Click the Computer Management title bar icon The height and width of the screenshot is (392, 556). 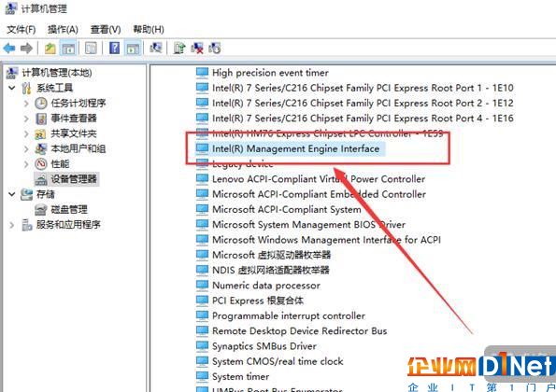pyautogui.click(x=11, y=8)
